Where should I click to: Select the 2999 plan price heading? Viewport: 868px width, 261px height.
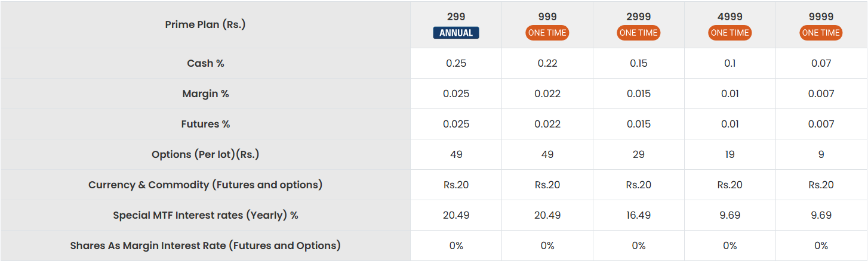click(638, 17)
